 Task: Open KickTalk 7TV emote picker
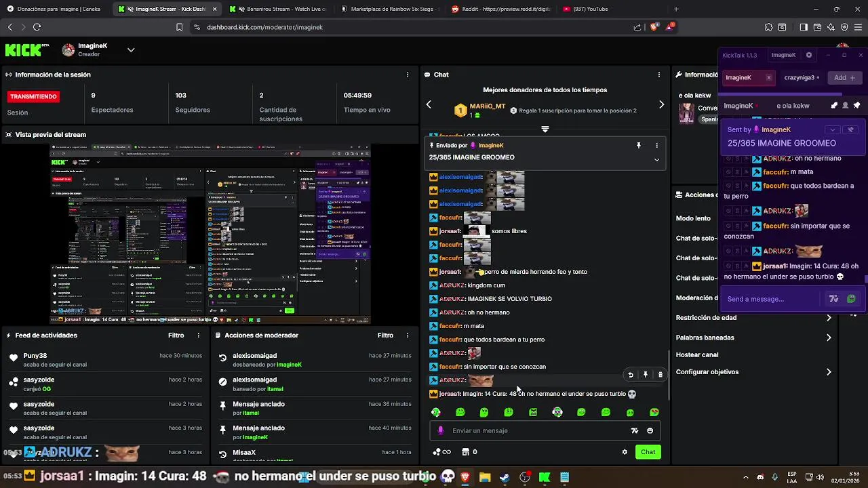click(833, 299)
